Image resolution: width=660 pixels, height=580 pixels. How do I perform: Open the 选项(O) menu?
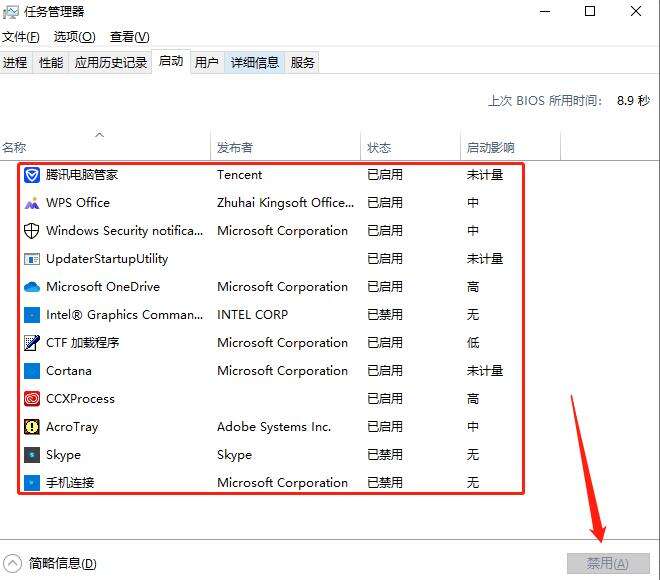75,37
